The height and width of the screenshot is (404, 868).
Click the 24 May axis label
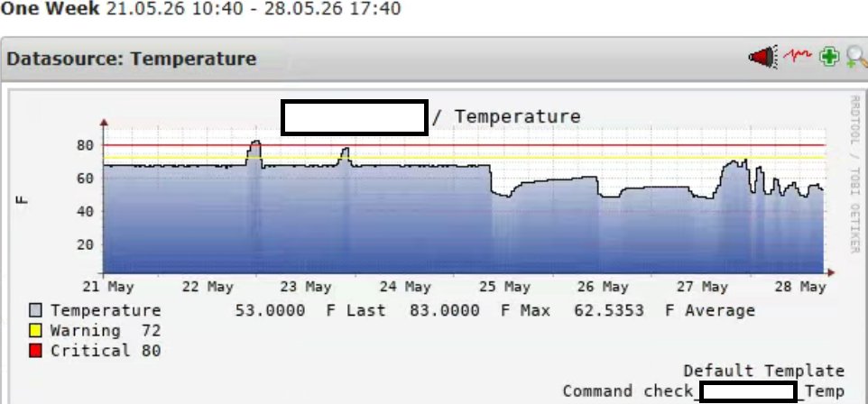405,288
